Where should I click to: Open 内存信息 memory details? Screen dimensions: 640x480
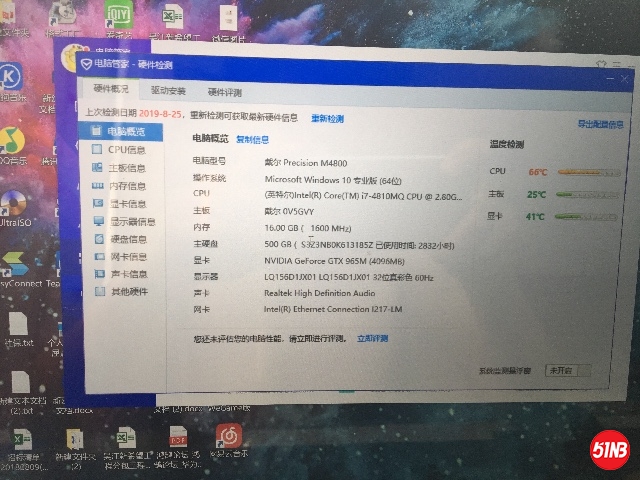tap(124, 186)
